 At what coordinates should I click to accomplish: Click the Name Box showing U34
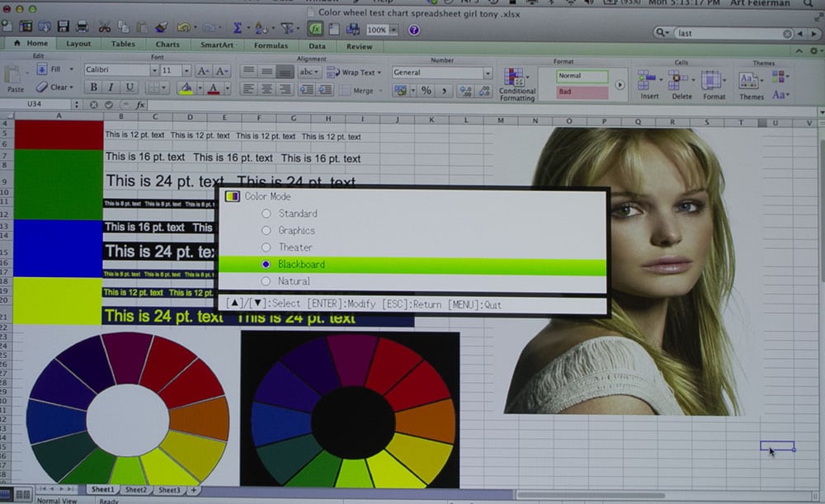coord(34,104)
